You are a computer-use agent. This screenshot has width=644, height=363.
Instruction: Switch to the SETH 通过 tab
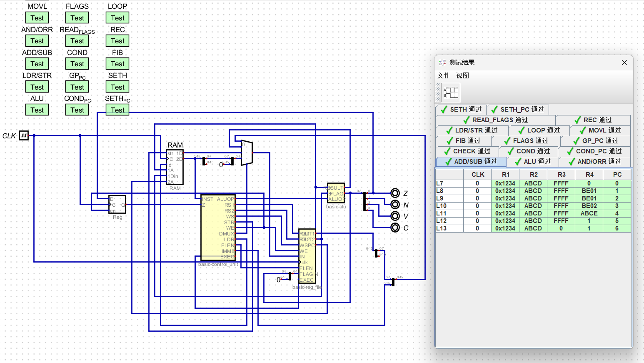coord(461,110)
